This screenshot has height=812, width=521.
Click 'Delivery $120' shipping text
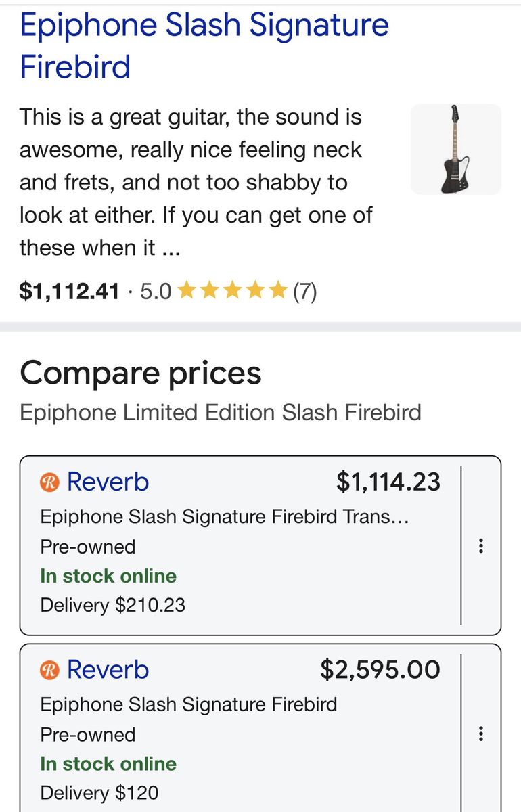tap(99, 792)
